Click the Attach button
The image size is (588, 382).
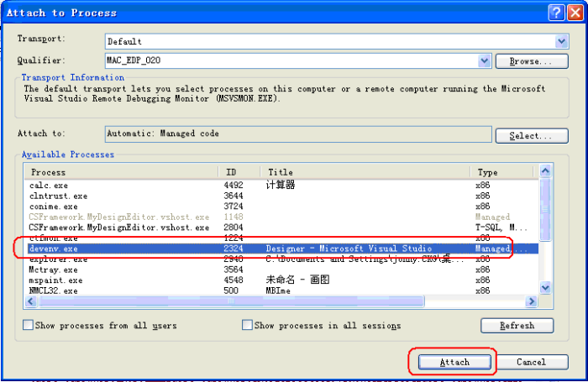[x=454, y=362]
